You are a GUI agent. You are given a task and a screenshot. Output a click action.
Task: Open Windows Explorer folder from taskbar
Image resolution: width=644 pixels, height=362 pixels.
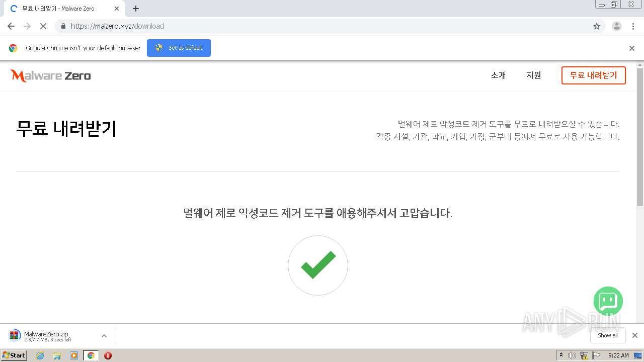57,355
